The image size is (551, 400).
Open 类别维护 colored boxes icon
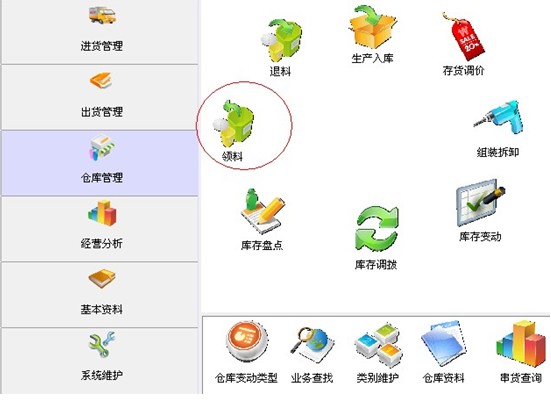pos(378,344)
